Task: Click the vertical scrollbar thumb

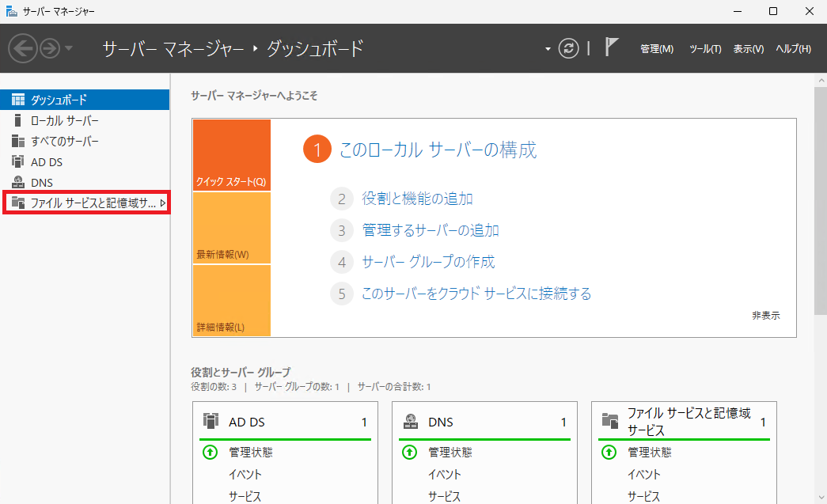Action: [x=821, y=200]
